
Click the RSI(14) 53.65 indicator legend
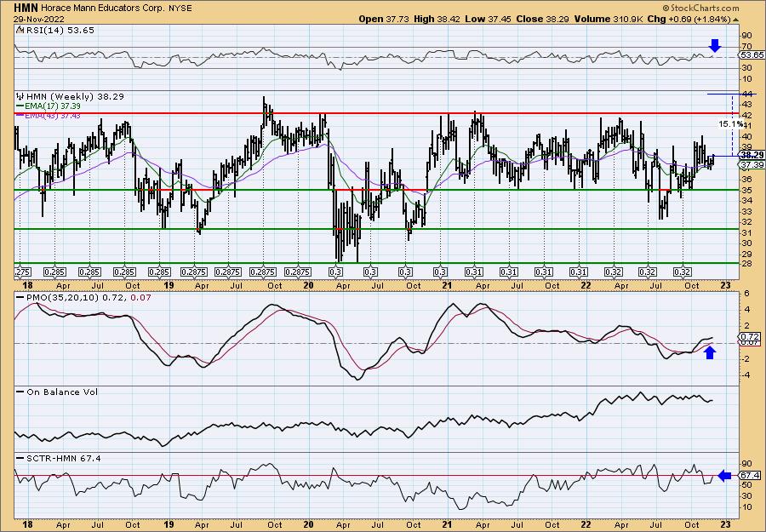pos(60,30)
